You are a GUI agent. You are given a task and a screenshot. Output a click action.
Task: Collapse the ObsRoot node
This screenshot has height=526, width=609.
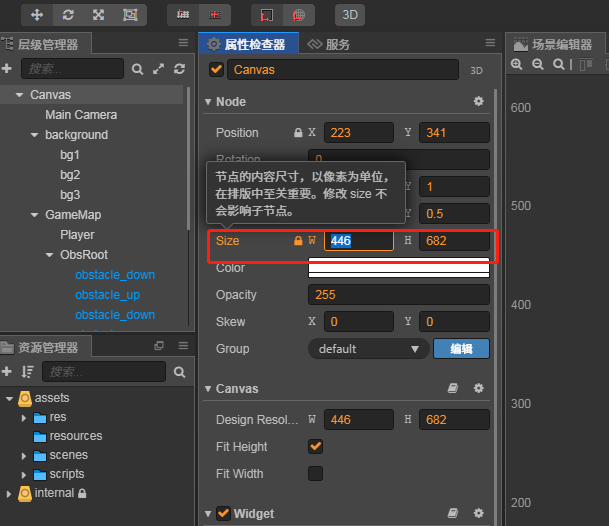point(49,255)
